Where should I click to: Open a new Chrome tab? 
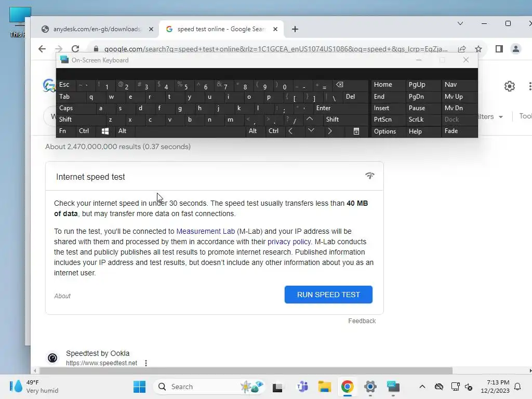click(x=295, y=29)
